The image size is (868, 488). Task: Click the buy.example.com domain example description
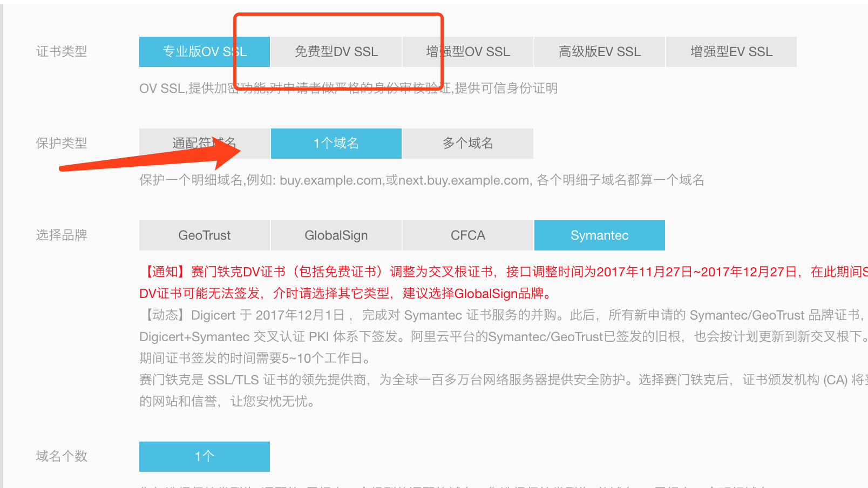tap(422, 180)
